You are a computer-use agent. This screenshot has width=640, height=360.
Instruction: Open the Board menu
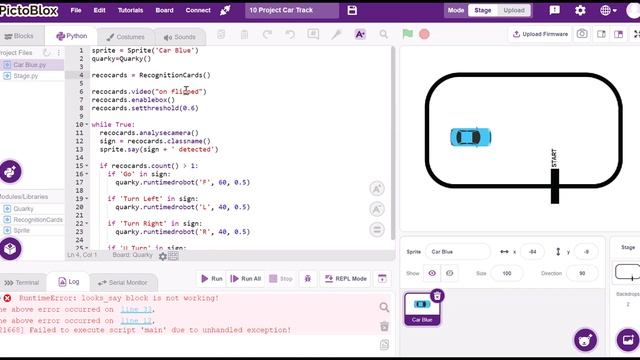(x=164, y=10)
